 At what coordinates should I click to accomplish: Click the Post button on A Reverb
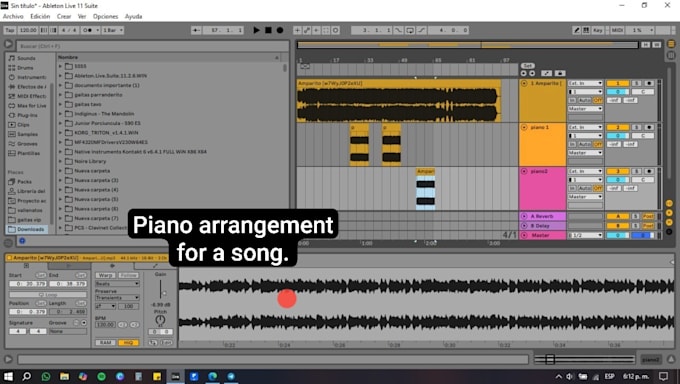648,216
